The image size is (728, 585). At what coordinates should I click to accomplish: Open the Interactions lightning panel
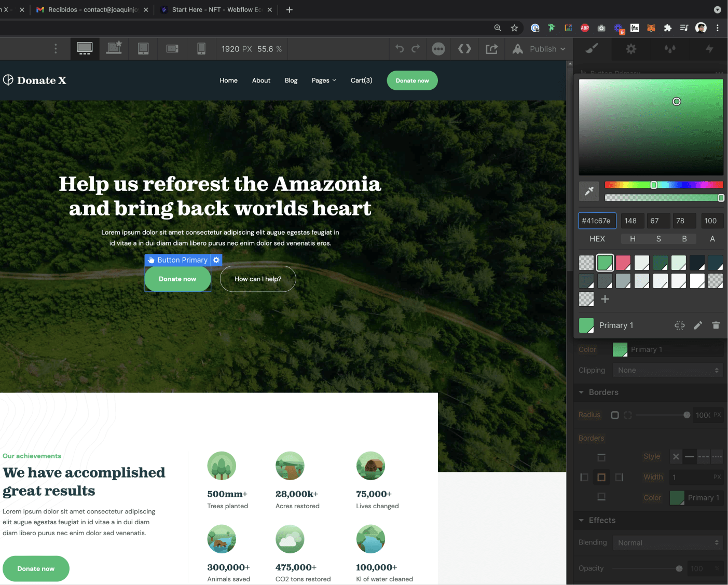tap(709, 49)
